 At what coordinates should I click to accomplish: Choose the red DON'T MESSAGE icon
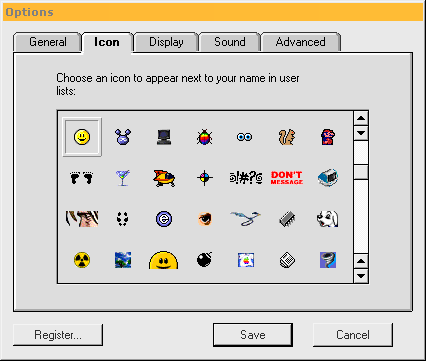pyautogui.click(x=287, y=178)
